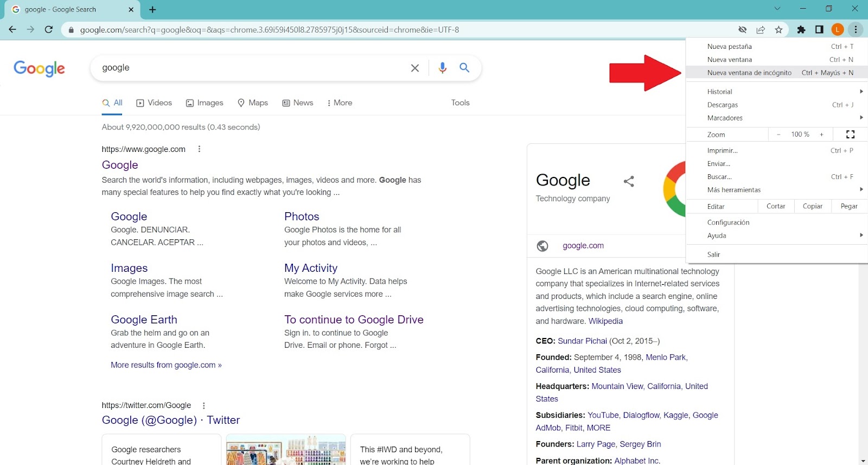Reload the page with the refresh icon
This screenshot has height=465, width=868.
click(49, 29)
